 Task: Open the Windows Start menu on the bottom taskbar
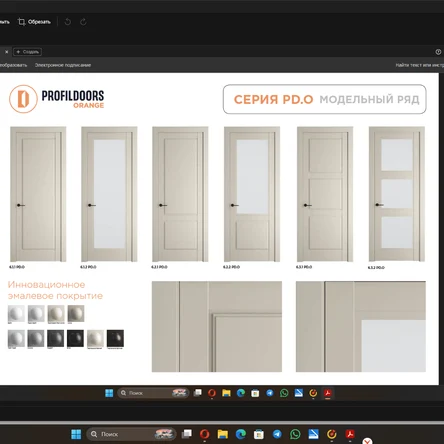[76, 434]
